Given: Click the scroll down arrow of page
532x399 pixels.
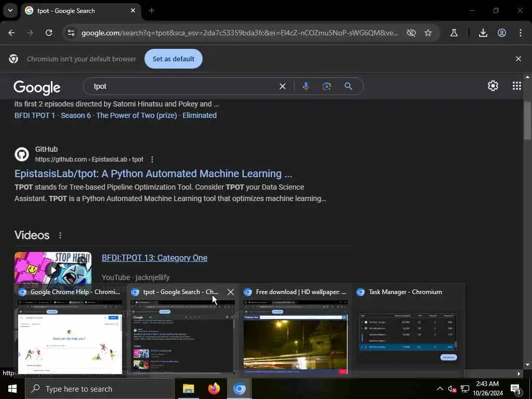Looking at the screenshot, I should [x=527, y=365].
